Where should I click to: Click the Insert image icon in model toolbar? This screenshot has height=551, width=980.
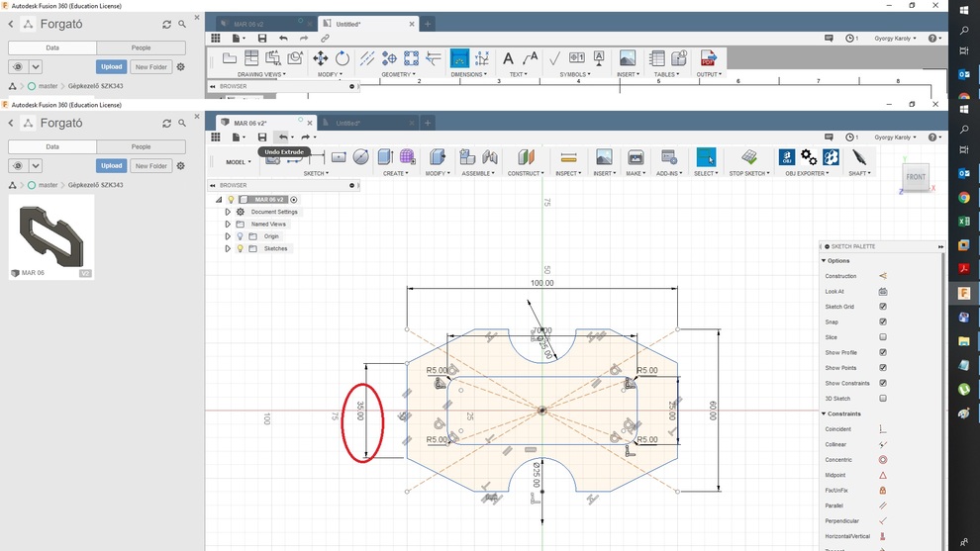tap(604, 157)
